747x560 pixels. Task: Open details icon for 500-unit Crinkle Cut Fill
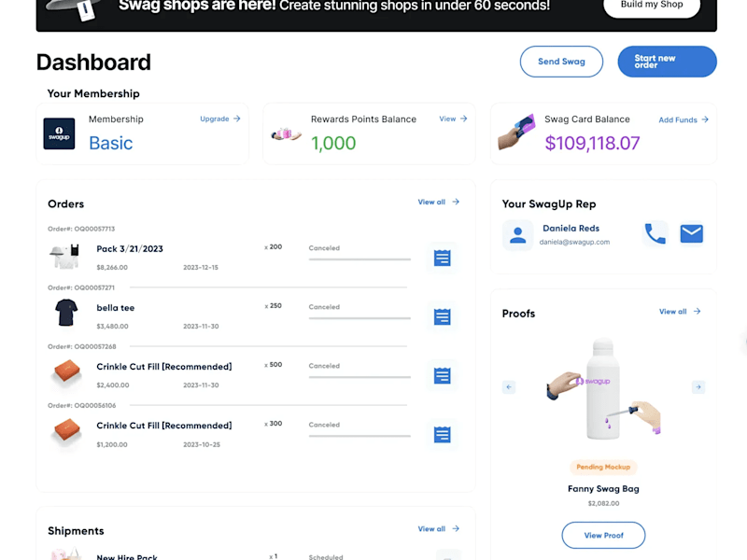click(442, 376)
